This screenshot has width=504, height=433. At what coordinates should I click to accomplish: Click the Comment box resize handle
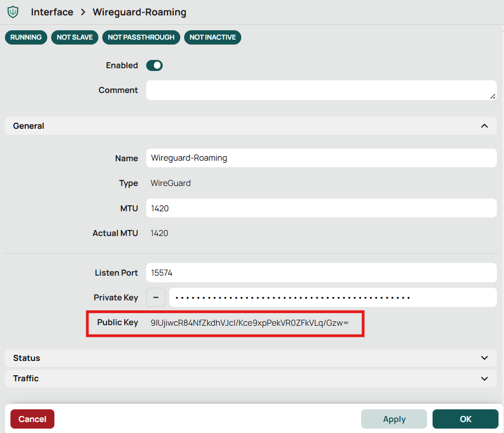(492, 96)
